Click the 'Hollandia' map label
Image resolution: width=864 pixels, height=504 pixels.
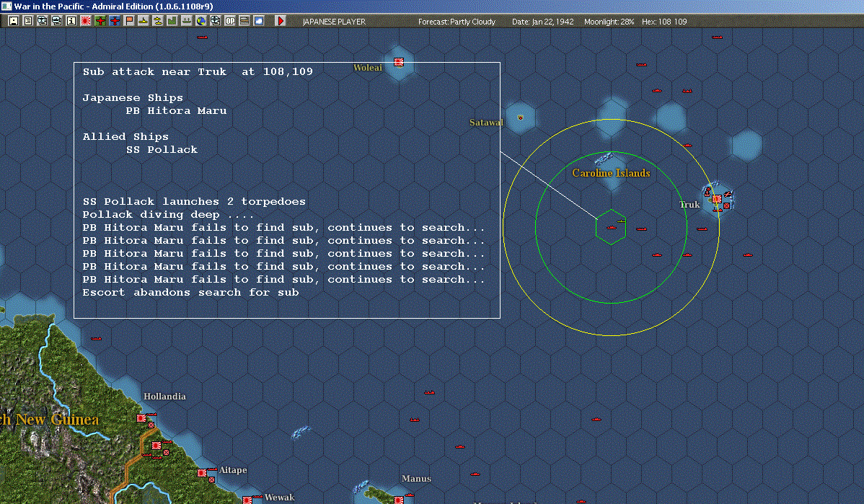164,396
